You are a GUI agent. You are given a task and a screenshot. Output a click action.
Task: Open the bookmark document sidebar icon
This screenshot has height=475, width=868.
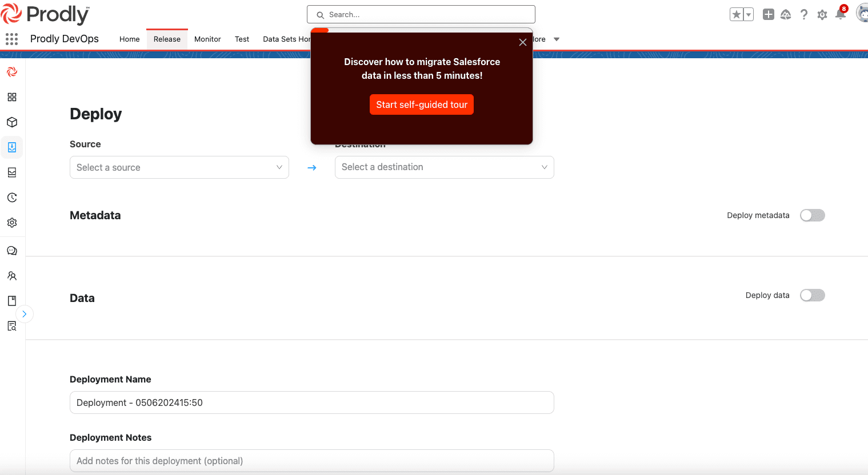pyautogui.click(x=12, y=301)
